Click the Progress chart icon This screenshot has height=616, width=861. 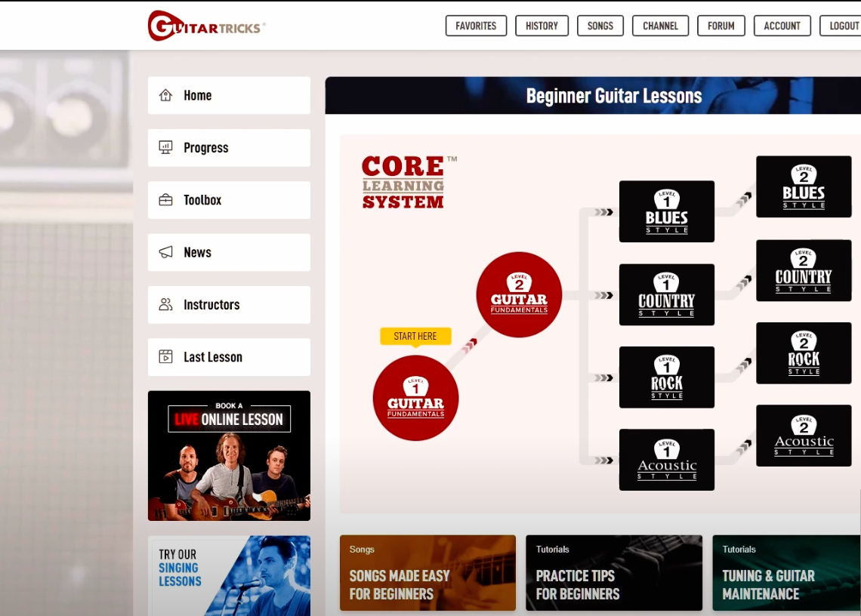166,147
